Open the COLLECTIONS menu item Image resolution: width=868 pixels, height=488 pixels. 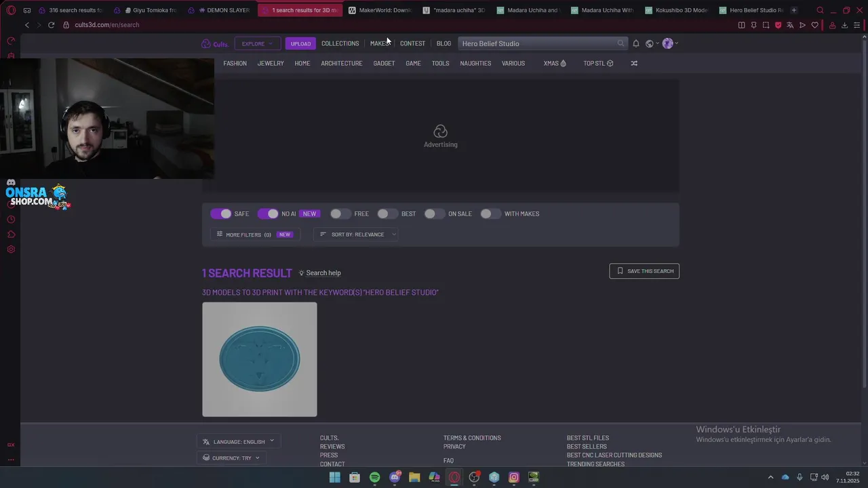click(x=340, y=43)
